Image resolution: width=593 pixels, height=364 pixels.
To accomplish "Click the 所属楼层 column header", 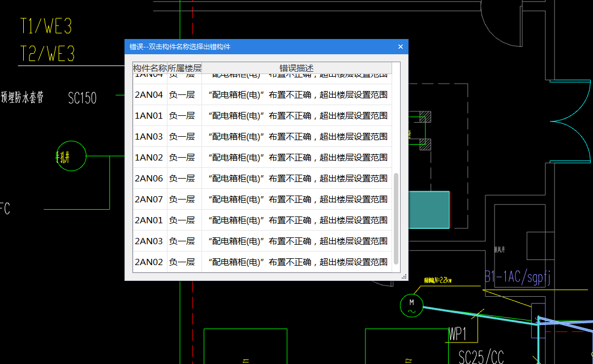I will pos(184,68).
